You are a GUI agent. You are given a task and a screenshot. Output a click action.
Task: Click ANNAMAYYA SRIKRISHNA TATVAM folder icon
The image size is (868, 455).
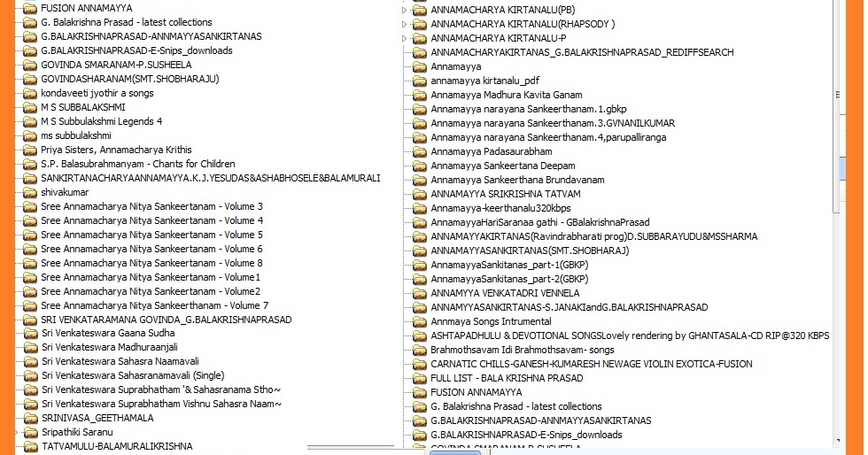pyautogui.click(x=420, y=194)
